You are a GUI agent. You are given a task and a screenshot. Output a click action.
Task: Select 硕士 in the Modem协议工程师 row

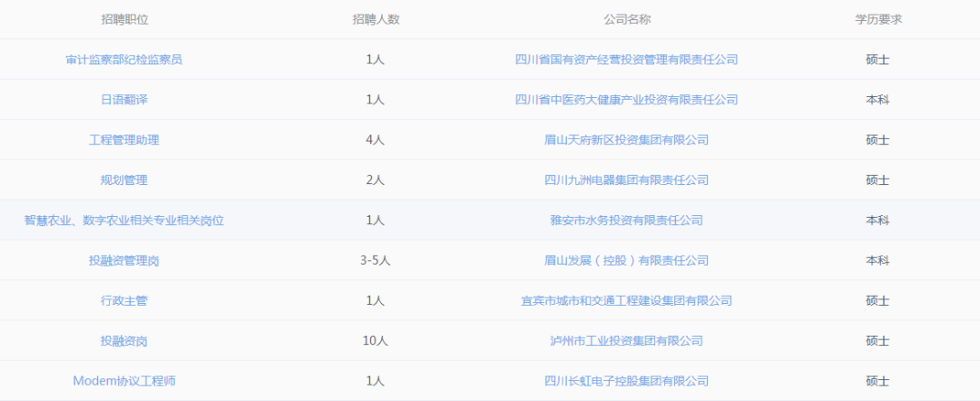[877, 380]
